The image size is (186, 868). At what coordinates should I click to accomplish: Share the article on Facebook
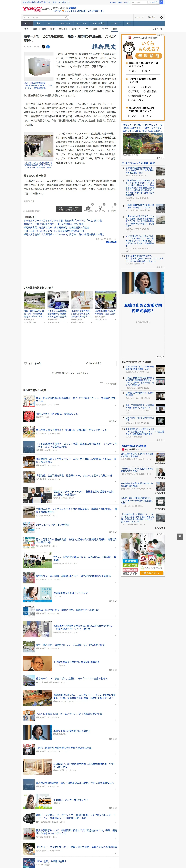[x=48, y=47]
